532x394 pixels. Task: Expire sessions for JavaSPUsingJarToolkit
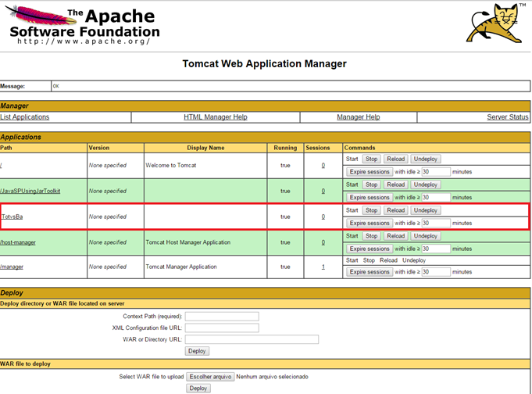pos(370,197)
